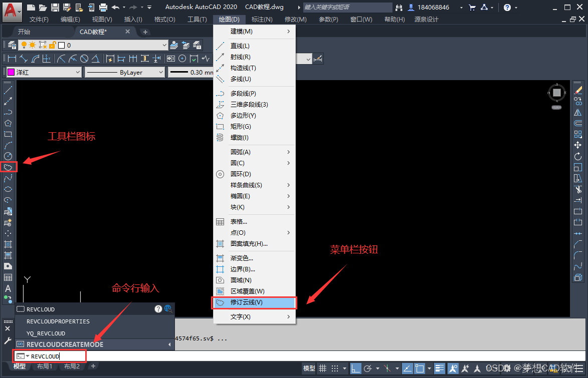This screenshot has width=588, height=378.
Task: Choose 直线(L) from the Draw menu
Action: click(x=255, y=46)
